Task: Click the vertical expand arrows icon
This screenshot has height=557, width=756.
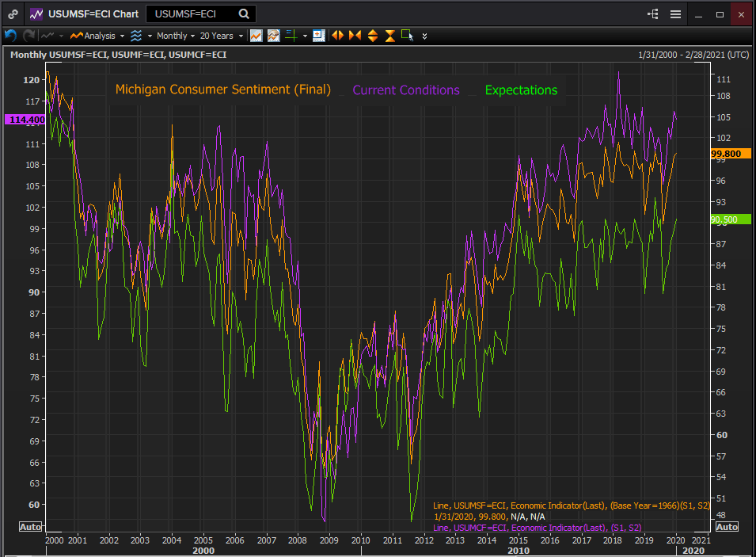Action: click(373, 36)
